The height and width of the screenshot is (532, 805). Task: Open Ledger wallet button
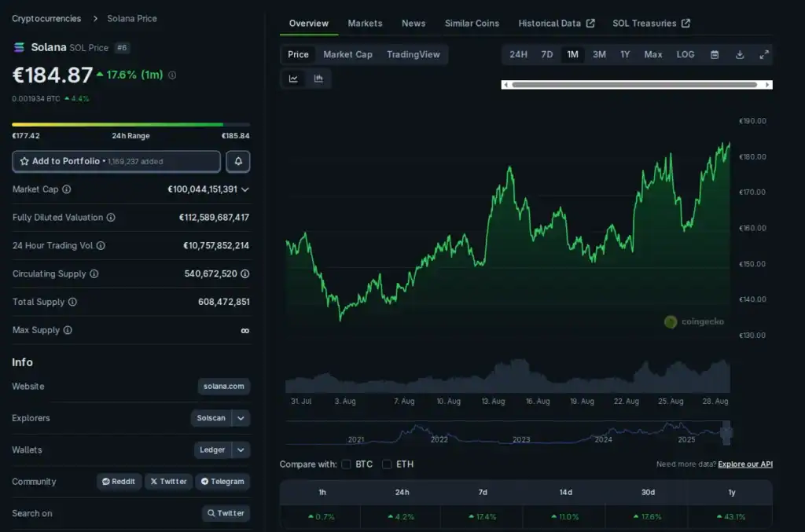pos(212,450)
